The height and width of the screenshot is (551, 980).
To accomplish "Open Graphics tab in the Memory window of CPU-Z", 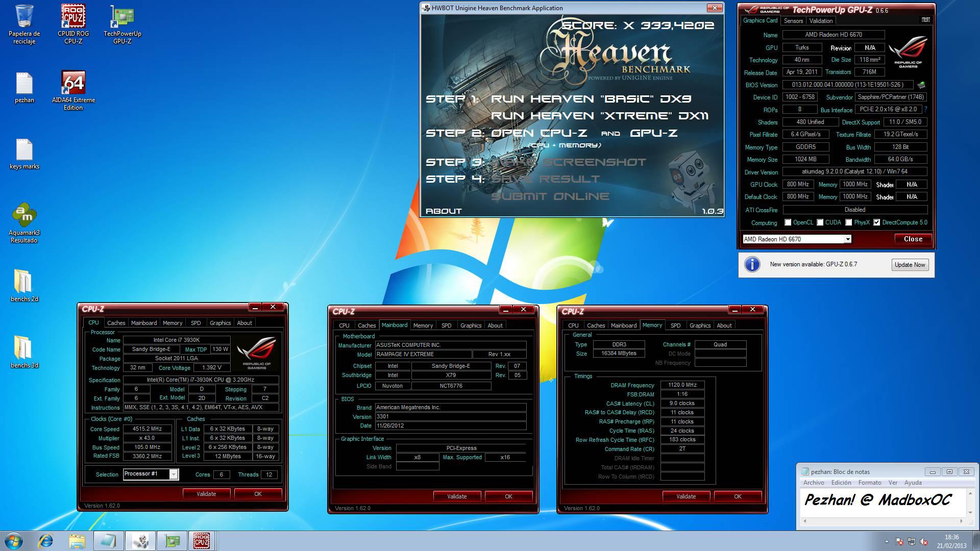I will 700,325.
